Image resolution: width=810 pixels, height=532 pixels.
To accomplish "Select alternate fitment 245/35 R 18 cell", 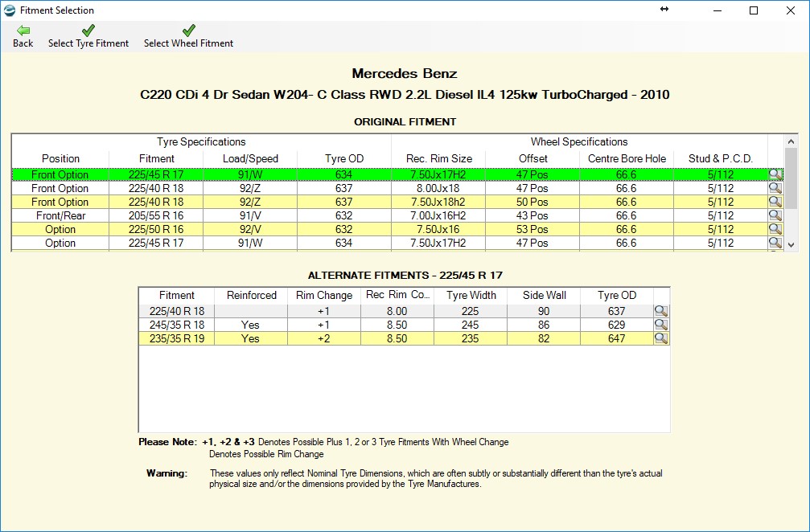I will [x=177, y=325].
